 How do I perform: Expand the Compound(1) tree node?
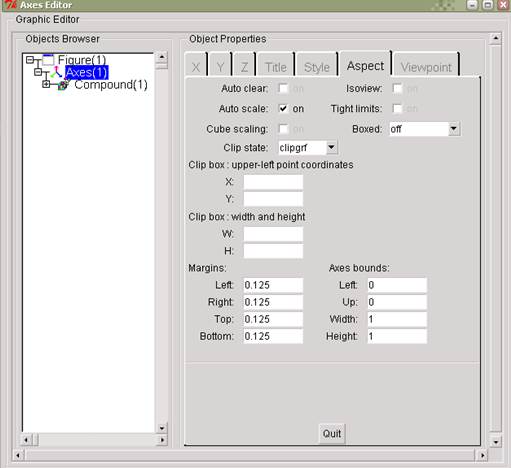46,84
